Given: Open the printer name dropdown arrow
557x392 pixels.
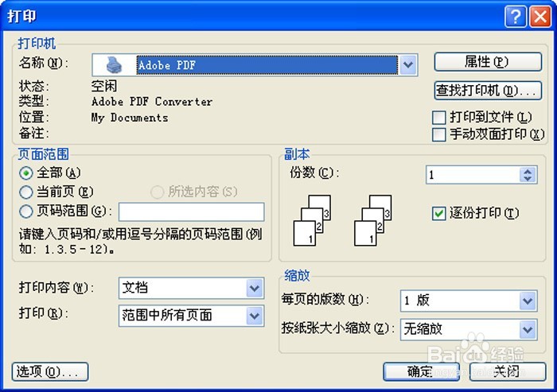Looking at the screenshot, I should click(408, 65).
